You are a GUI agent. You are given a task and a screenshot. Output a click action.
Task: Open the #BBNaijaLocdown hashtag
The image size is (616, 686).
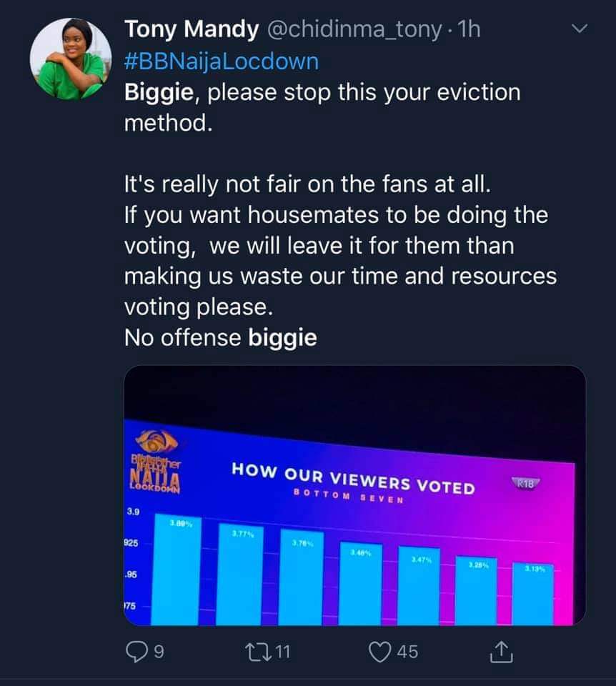[222, 61]
